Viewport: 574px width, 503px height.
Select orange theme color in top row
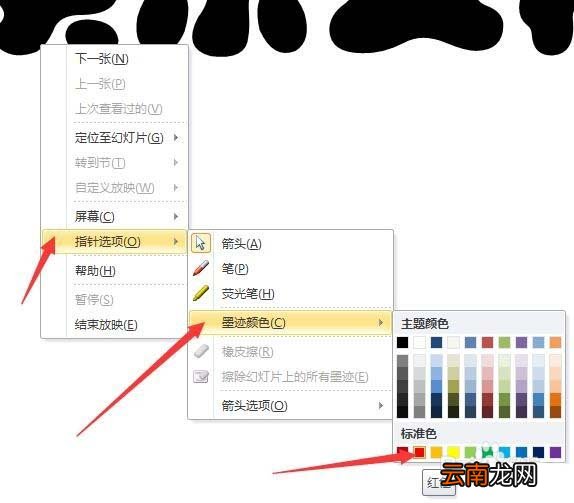point(555,342)
